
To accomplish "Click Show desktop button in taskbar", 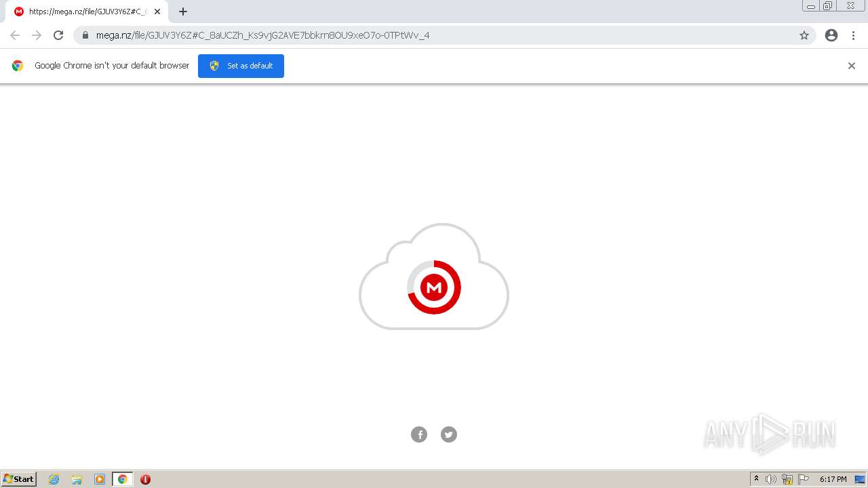I will pos(860,479).
